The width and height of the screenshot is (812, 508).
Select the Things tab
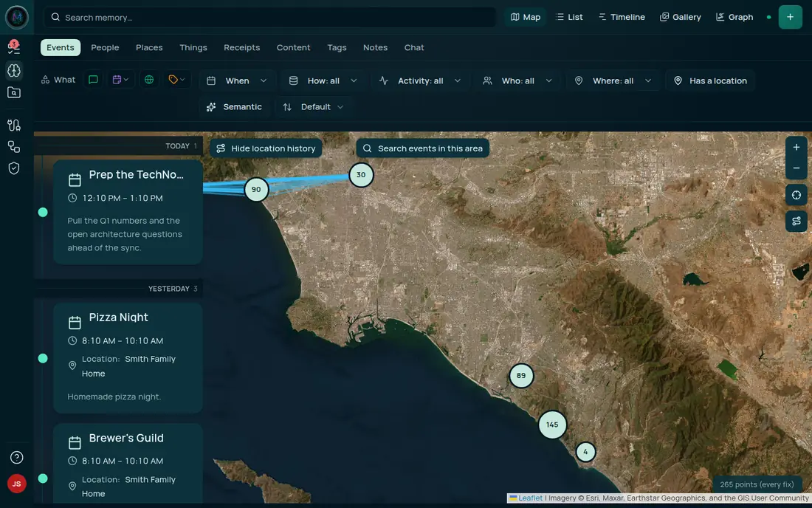click(x=193, y=47)
